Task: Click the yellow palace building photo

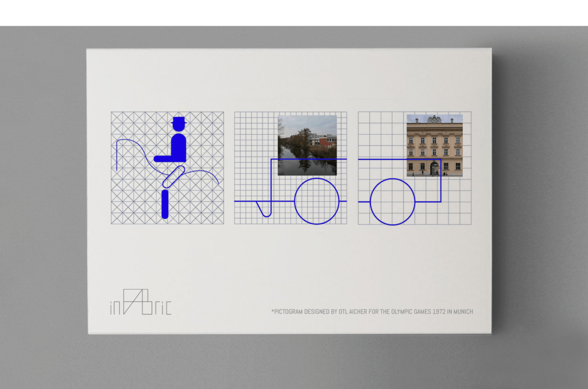Action: pos(435,145)
